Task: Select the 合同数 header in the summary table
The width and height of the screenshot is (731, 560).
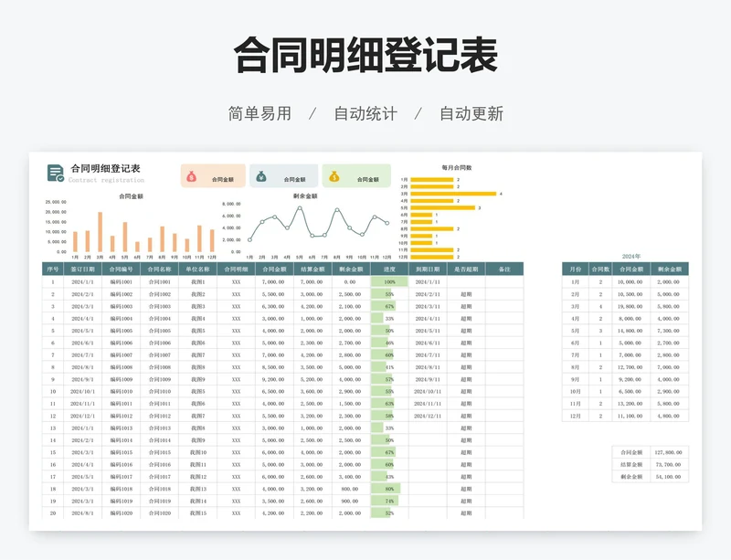Action: [x=600, y=269]
